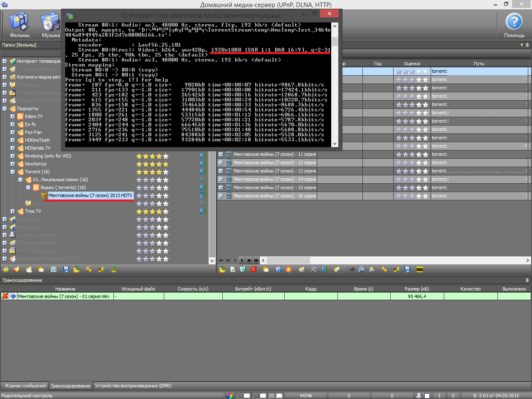Collapse the Подкасты tree node

(x=5, y=109)
